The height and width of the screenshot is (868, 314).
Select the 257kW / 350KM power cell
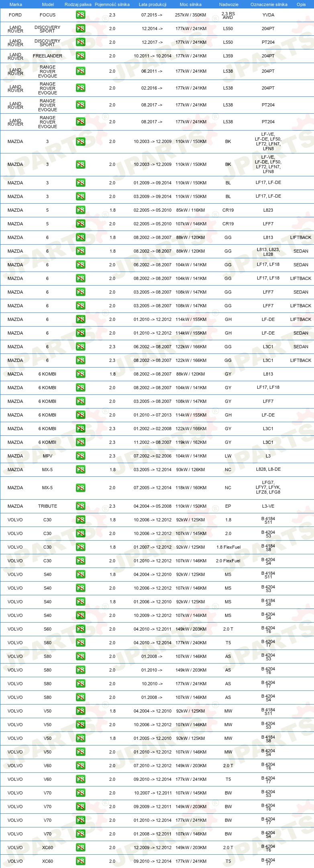coord(191,15)
